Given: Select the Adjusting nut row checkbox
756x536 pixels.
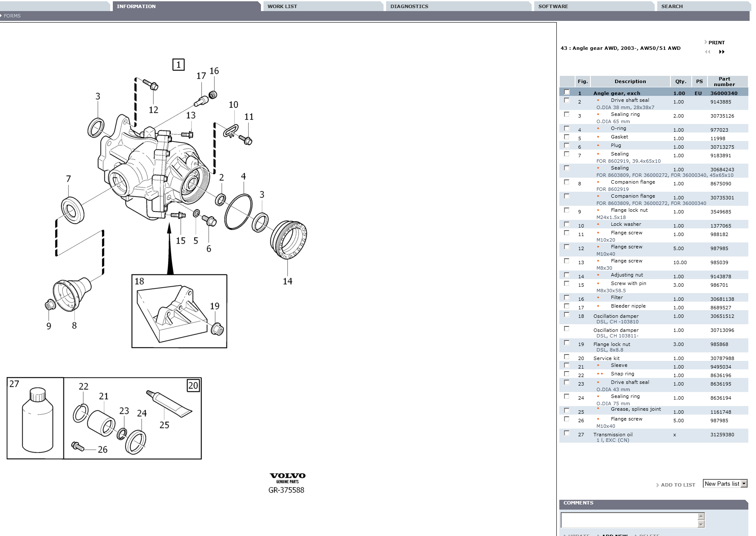Looking at the screenshot, I should [x=567, y=275].
